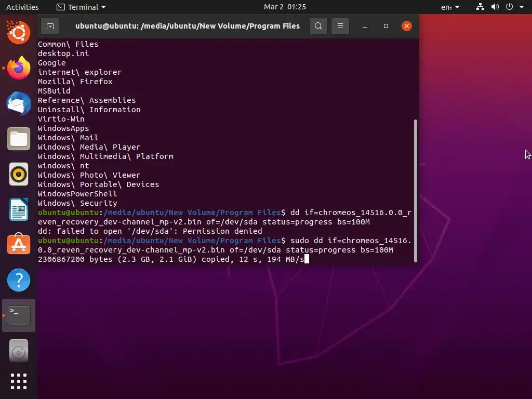Launch Rhythmbox music player
532x399 pixels.
[19, 174]
